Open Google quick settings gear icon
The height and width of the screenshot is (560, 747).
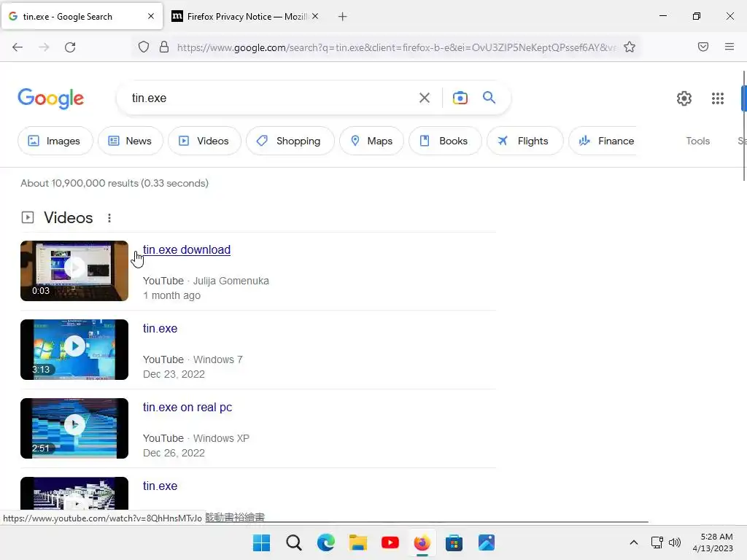(x=684, y=98)
